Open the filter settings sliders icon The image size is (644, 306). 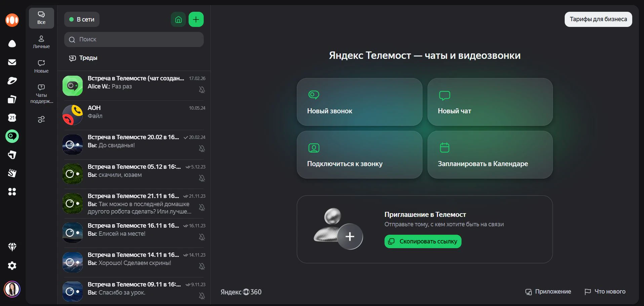[41, 119]
